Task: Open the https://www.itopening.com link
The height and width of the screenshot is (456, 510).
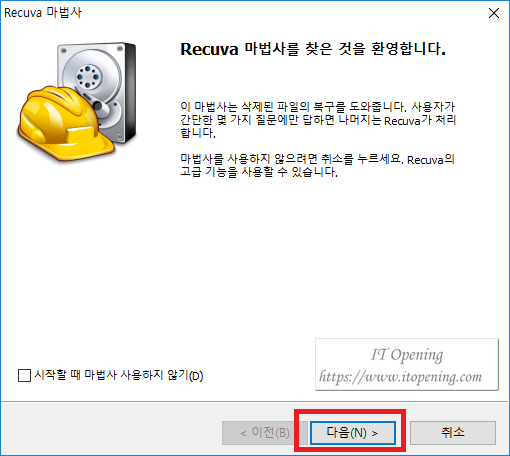Action: tap(400, 377)
